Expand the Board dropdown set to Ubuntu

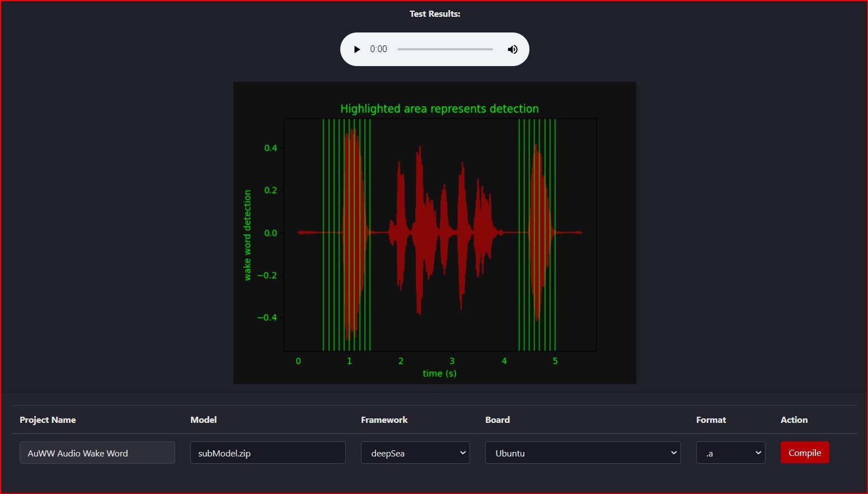(583, 453)
